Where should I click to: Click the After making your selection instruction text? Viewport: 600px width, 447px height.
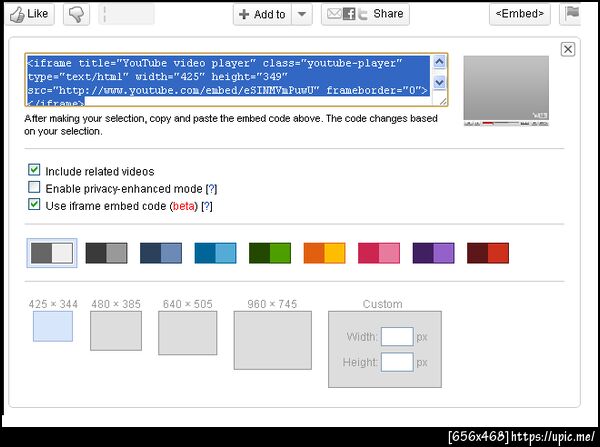(231, 125)
